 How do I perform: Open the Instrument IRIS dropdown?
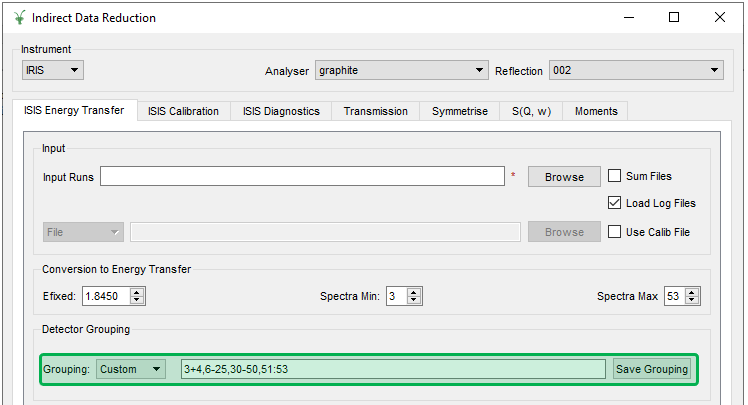(53, 70)
